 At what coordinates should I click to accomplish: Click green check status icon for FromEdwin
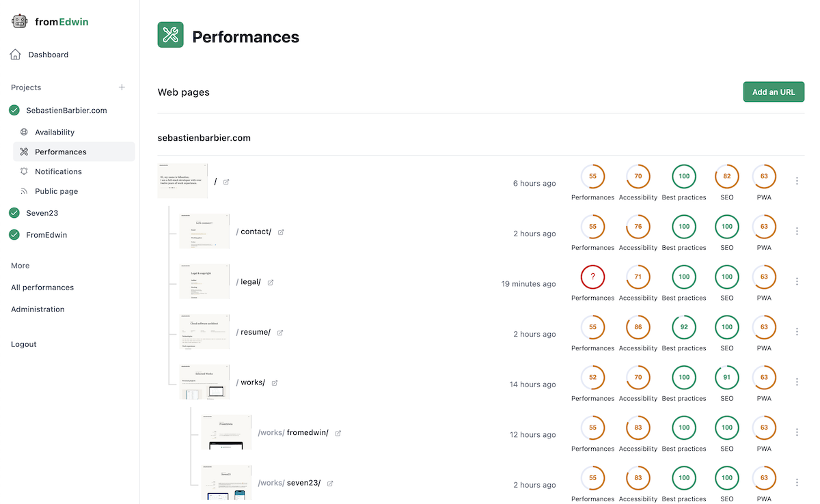pos(14,235)
